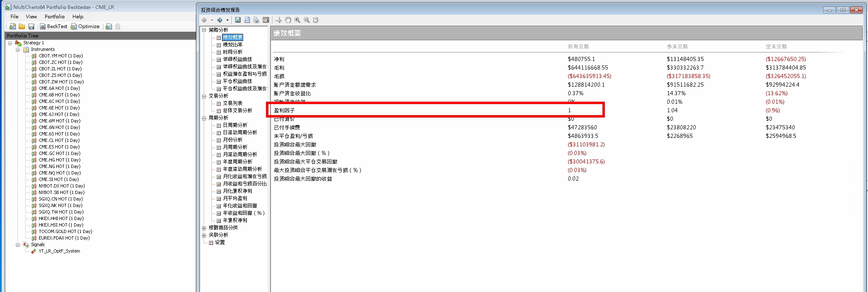Viewport: 868px width, 292px height.
Task: Click the open folder toolbar icon
Action: click(x=22, y=26)
